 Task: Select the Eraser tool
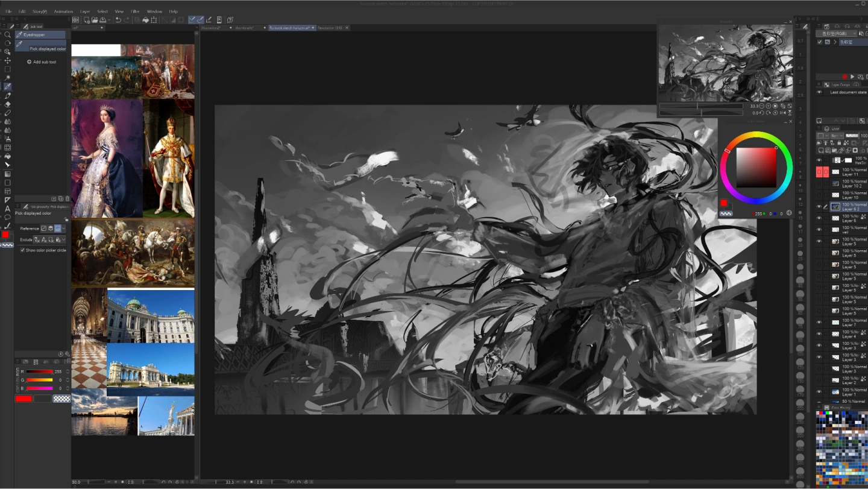(7, 104)
